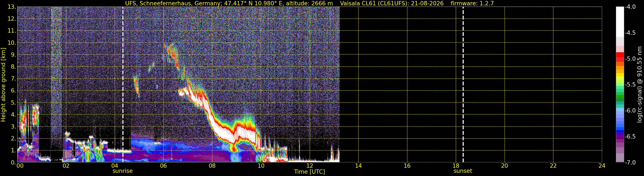Click the date '21-08-2026' in the title
Screen dimensions: 644x176
427,3
